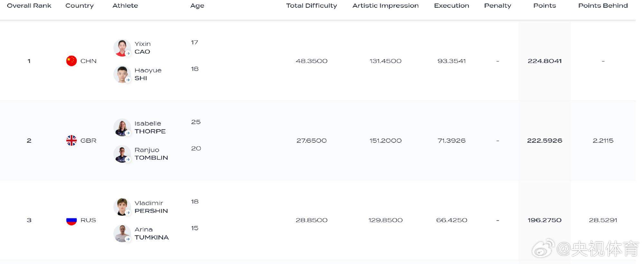644x264 pixels.
Task: Click the Points column header
Action: click(545, 6)
